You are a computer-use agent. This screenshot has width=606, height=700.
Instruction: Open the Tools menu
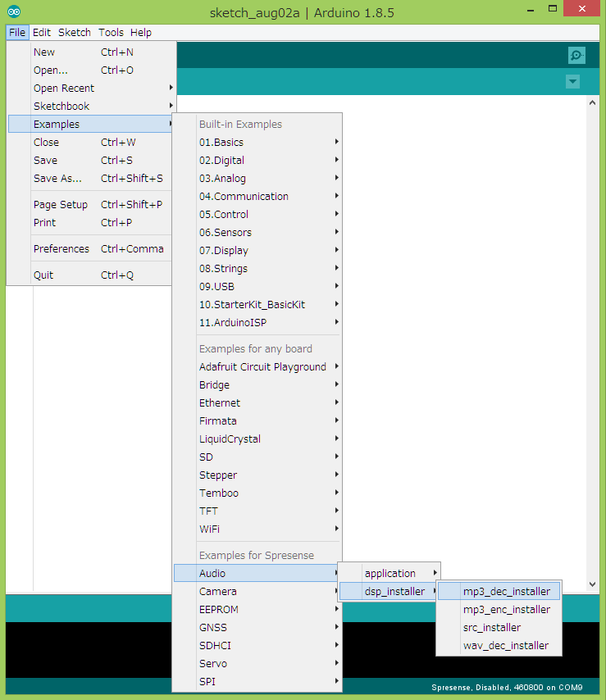tap(111, 32)
